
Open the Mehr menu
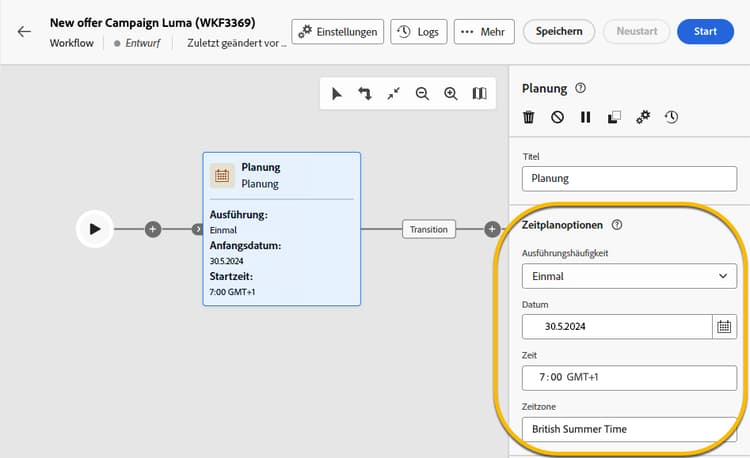[x=484, y=32]
